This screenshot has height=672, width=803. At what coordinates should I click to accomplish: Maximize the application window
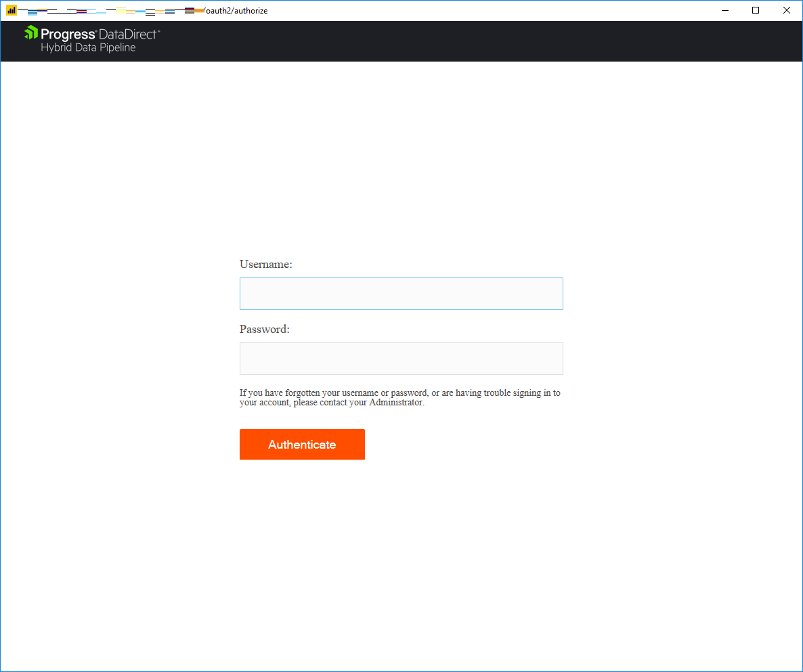pyautogui.click(x=755, y=10)
